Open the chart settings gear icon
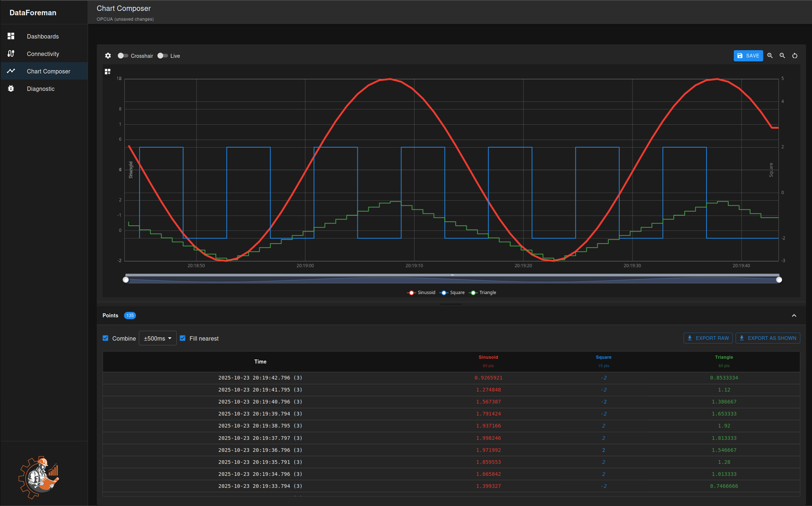The image size is (812, 506). [x=108, y=56]
